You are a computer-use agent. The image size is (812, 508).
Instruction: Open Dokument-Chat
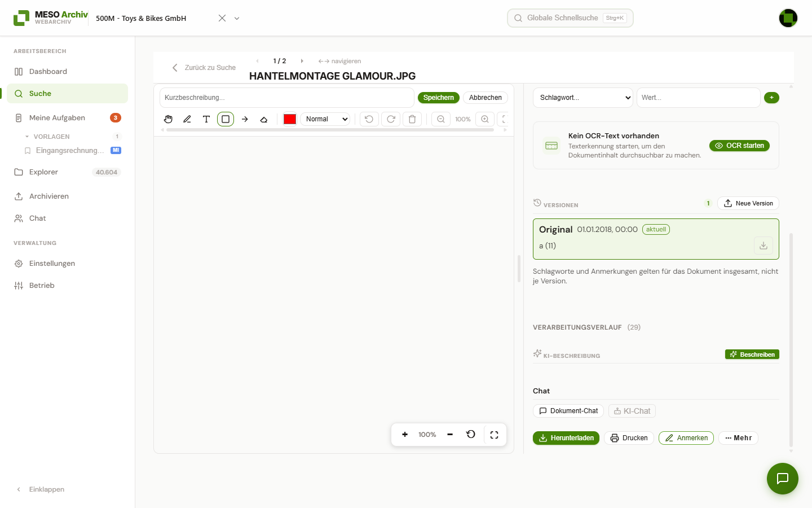[x=568, y=411]
